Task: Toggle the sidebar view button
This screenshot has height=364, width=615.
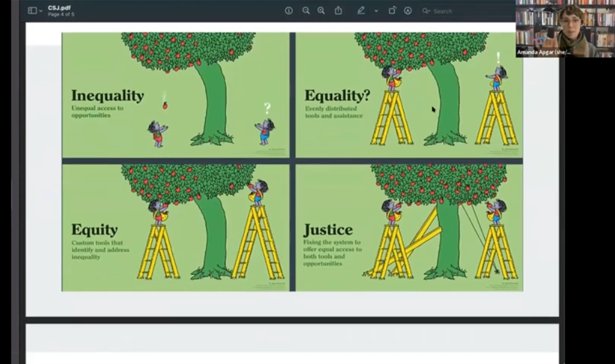Action: tap(32, 10)
